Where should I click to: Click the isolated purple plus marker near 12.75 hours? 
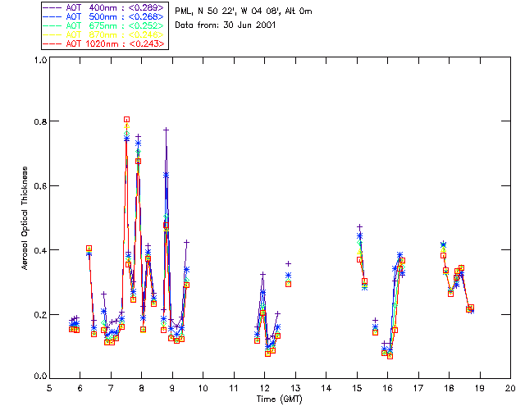(288, 263)
